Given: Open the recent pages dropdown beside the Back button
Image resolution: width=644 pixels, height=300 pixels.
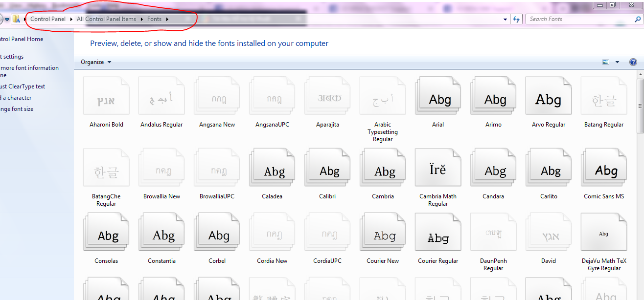Looking at the screenshot, I should 7,20.
